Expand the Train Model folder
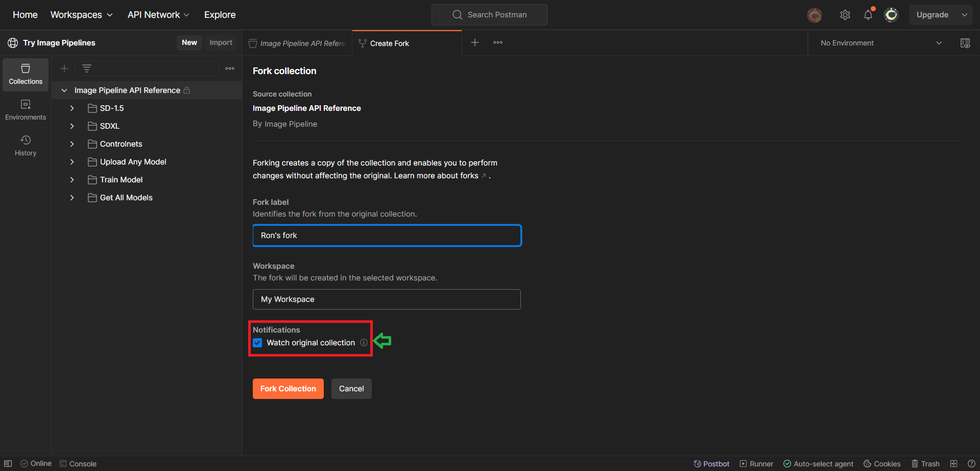The image size is (980, 471). point(72,180)
